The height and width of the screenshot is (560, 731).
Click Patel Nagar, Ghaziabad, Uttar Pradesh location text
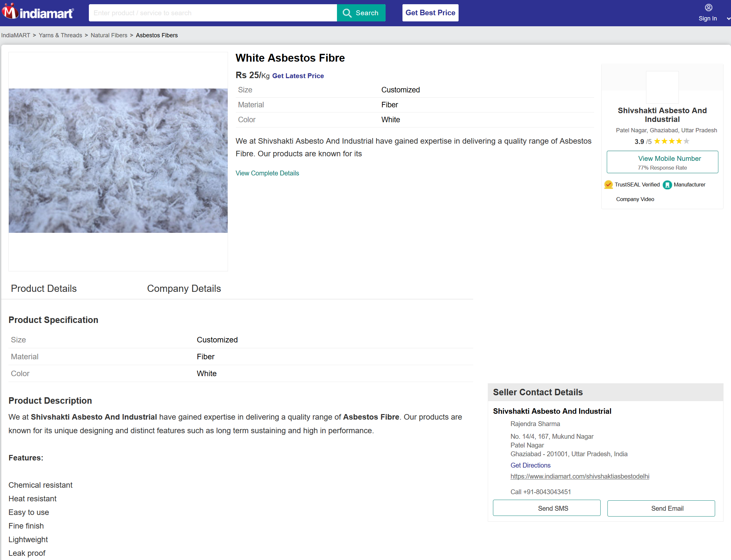coord(666,130)
